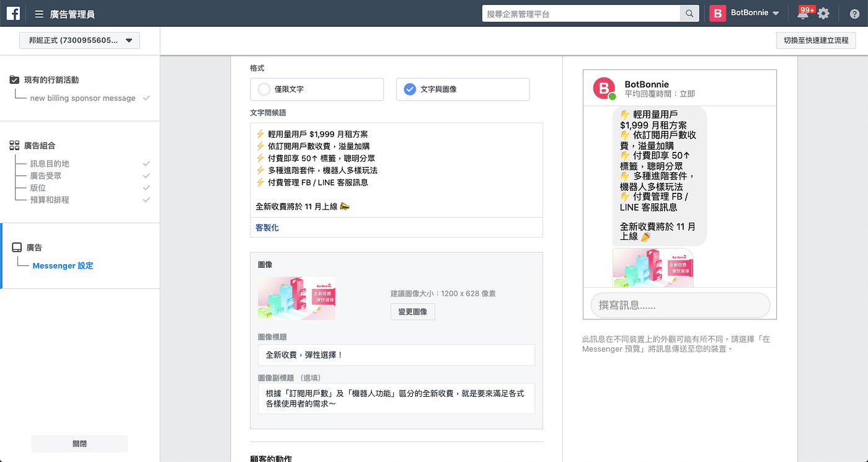Click the image card in Messenger preview
The width and height of the screenshot is (868, 462).
(653, 267)
